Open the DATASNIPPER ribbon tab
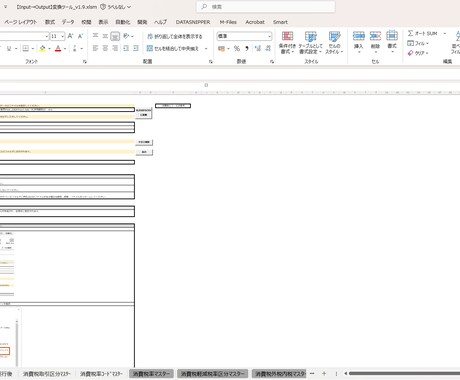The width and height of the screenshot is (460, 380). pyautogui.click(x=193, y=22)
